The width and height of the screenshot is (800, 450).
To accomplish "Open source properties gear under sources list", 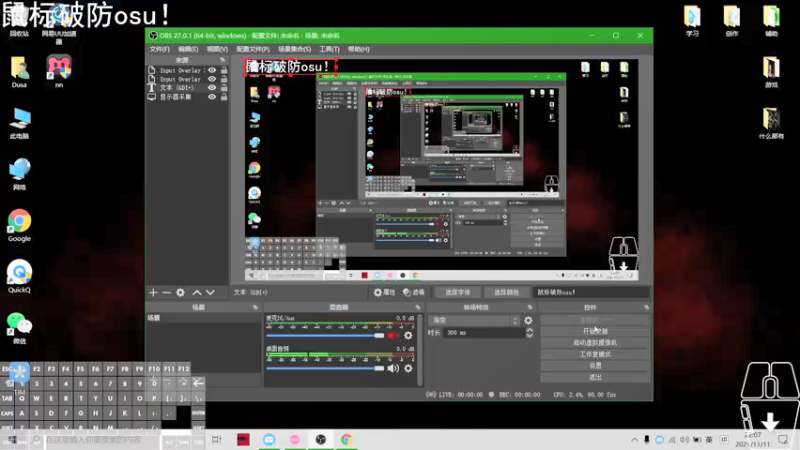I will [x=181, y=292].
